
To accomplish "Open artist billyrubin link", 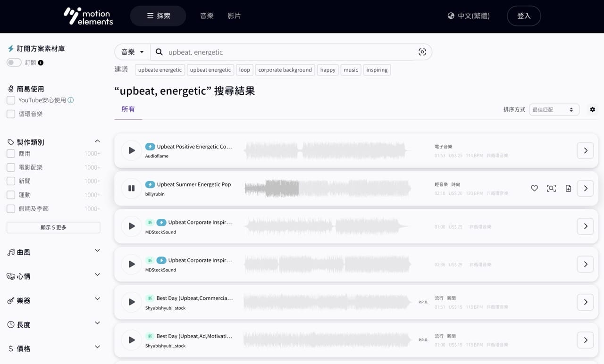I will (155, 194).
